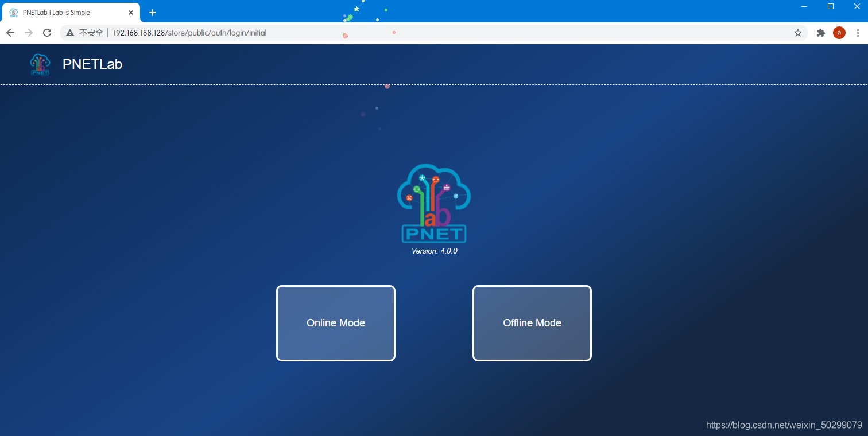Choose the Online Mode box

(x=336, y=323)
